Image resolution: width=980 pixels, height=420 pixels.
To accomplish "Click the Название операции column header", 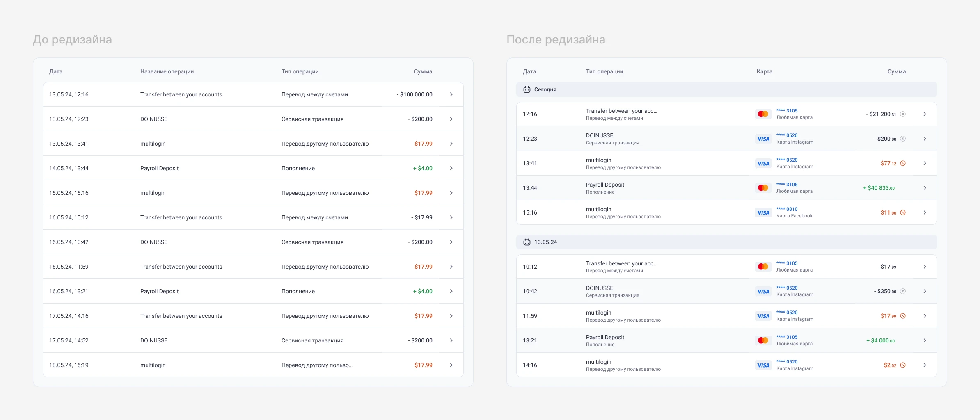I will point(167,71).
